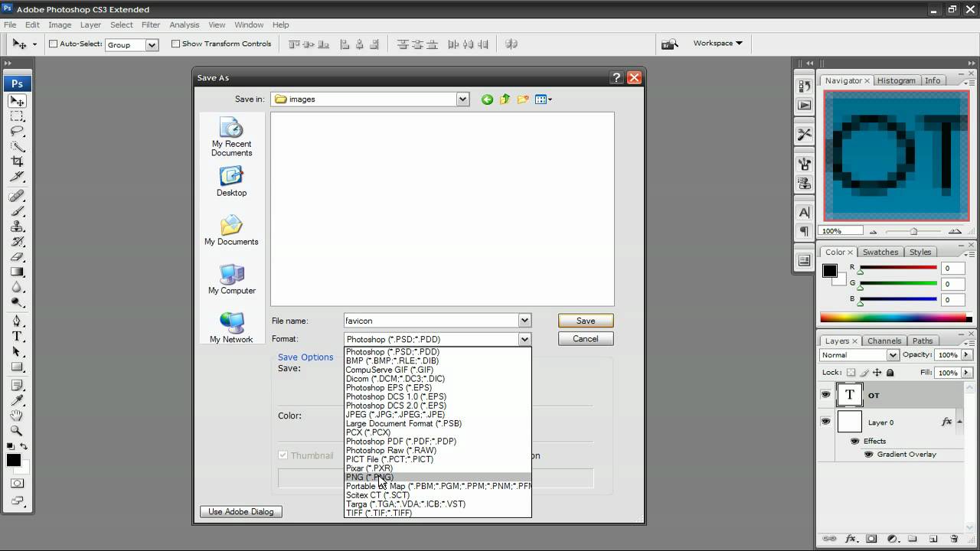This screenshot has width=980, height=551.
Task: Collapse the Format dropdown arrow
Action: tap(524, 339)
